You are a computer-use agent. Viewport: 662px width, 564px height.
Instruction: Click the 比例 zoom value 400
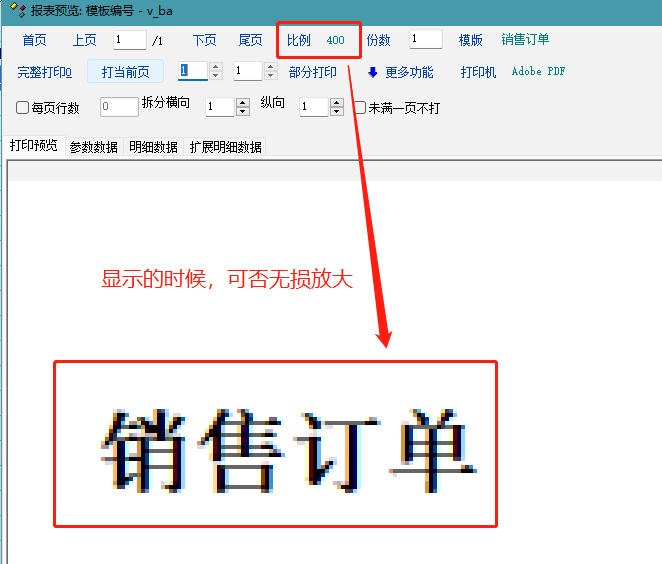(335, 40)
